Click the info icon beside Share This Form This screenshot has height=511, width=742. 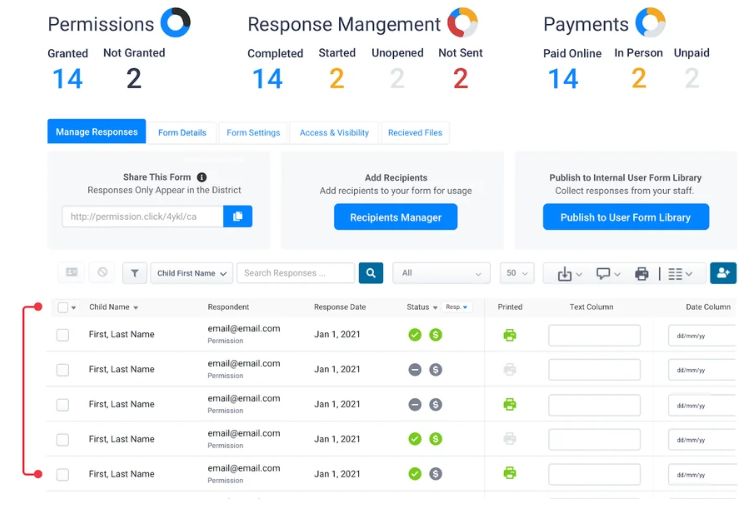tap(202, 177)
